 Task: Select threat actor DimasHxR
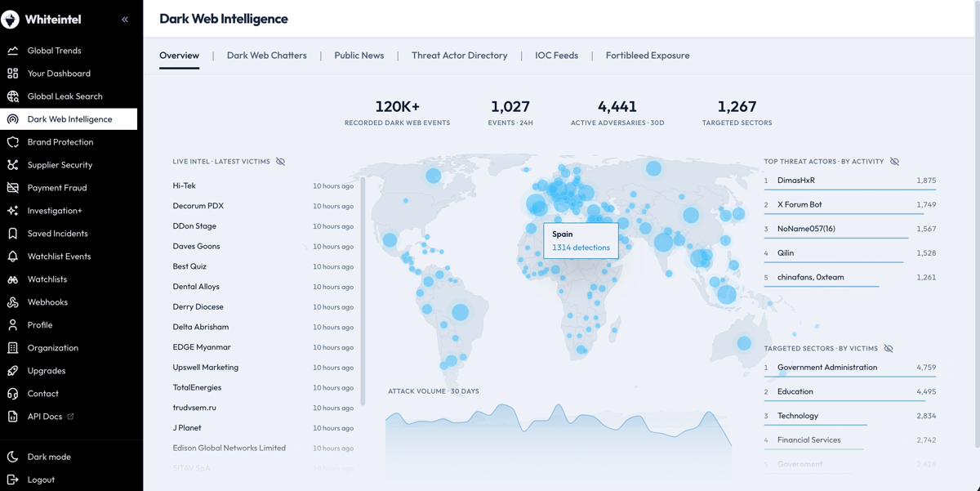point(850,181)
